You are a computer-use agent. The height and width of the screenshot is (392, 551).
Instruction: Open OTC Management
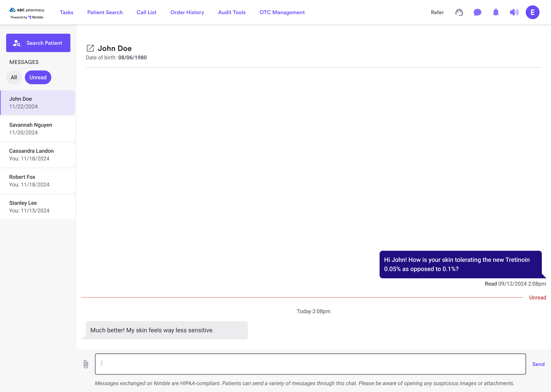(x=282, y=12)
